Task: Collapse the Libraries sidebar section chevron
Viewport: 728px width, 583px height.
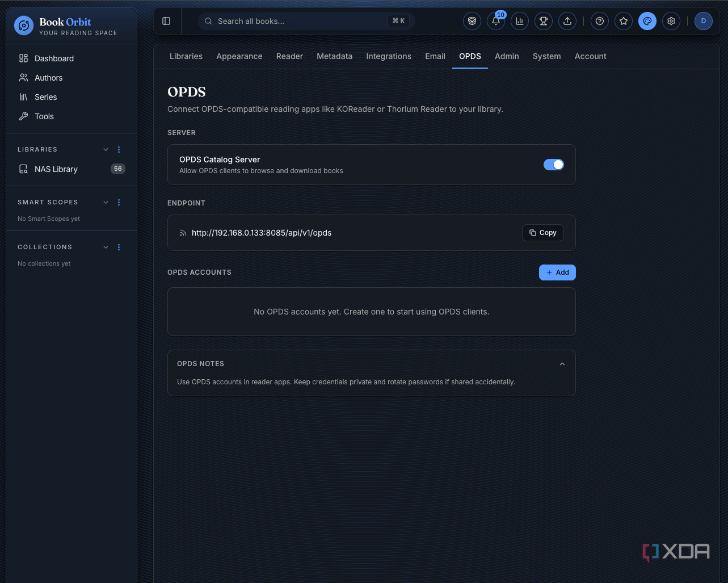Action: click(x=106, y=149)
